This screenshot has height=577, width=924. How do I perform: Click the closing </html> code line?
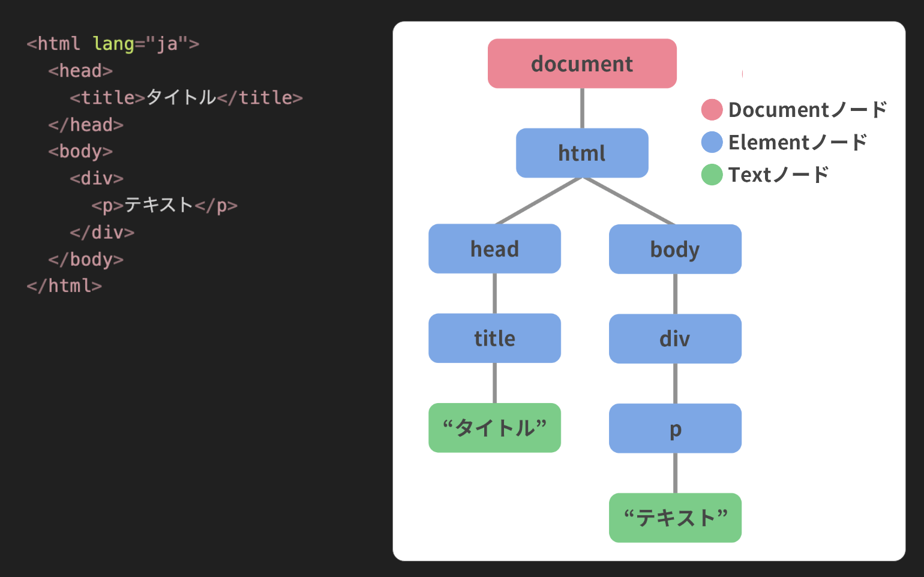(64, 286)
